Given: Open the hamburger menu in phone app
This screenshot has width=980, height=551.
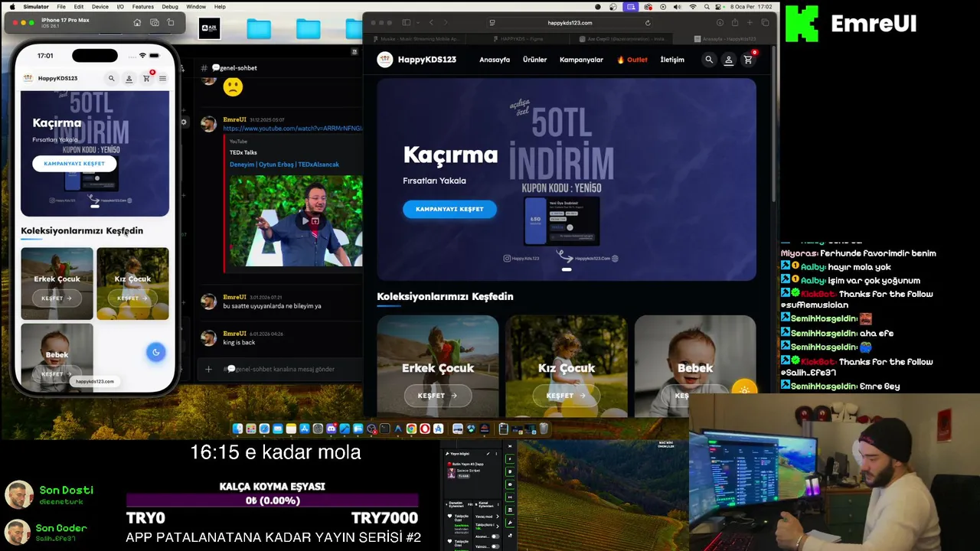Looking at the screenshot, I should coord(162,78).
